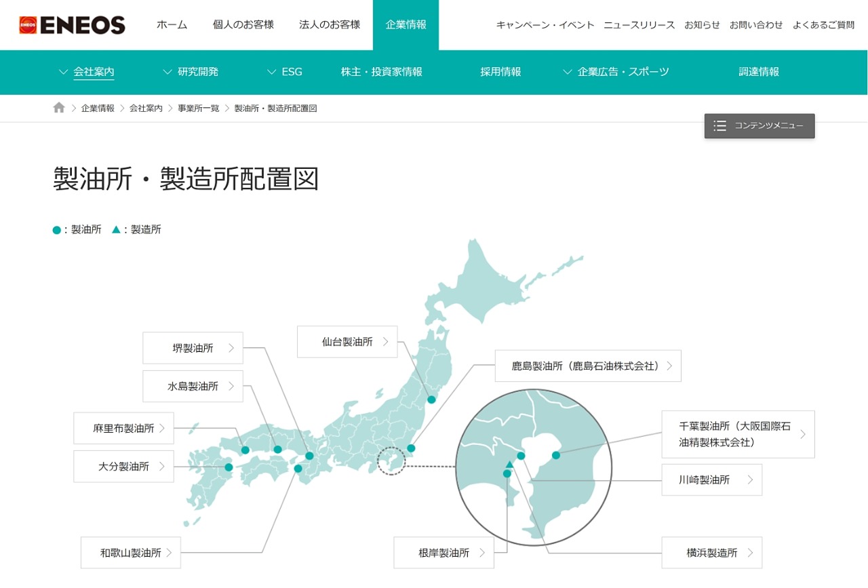Expand the 会社案内 dropdown menu
The width and height of the screenshot is (868, 588).
86,72
